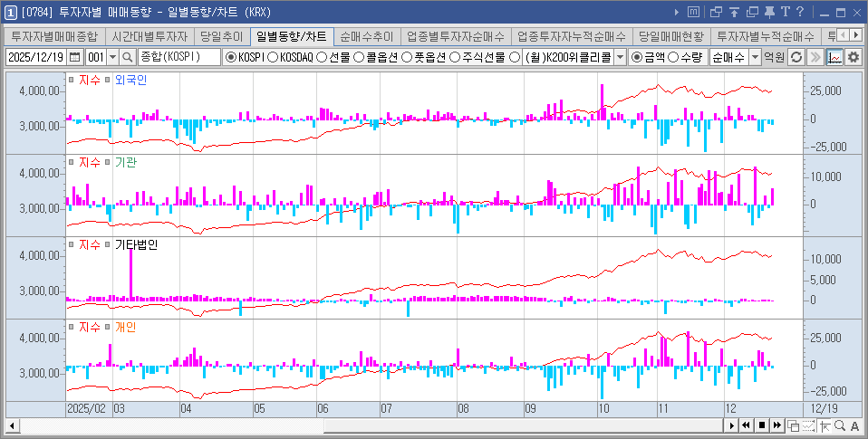Click the 'A' text icon at chart bottom

point(854,425)
